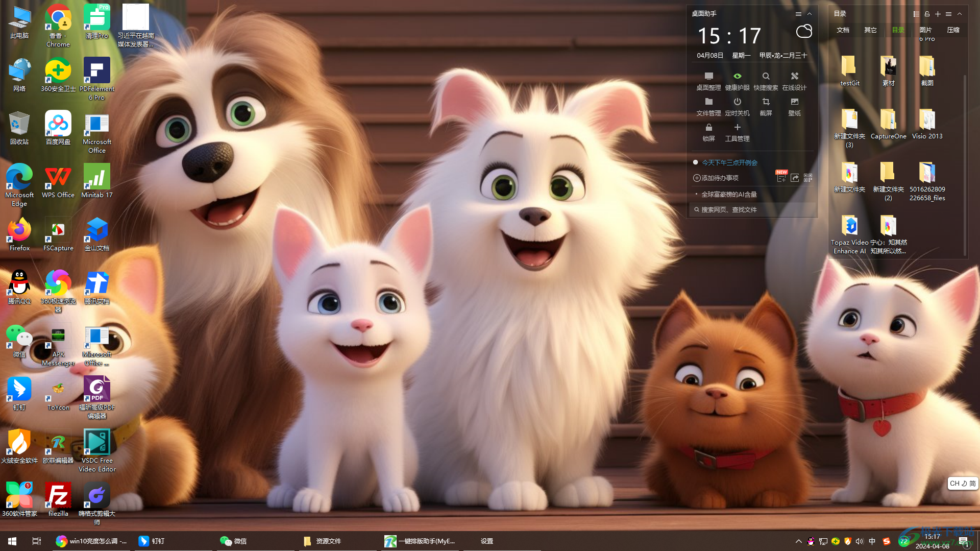Screen dimensions: 980x551
Task: Switch to the 其它 tab
Action: (x=870, y=30)
